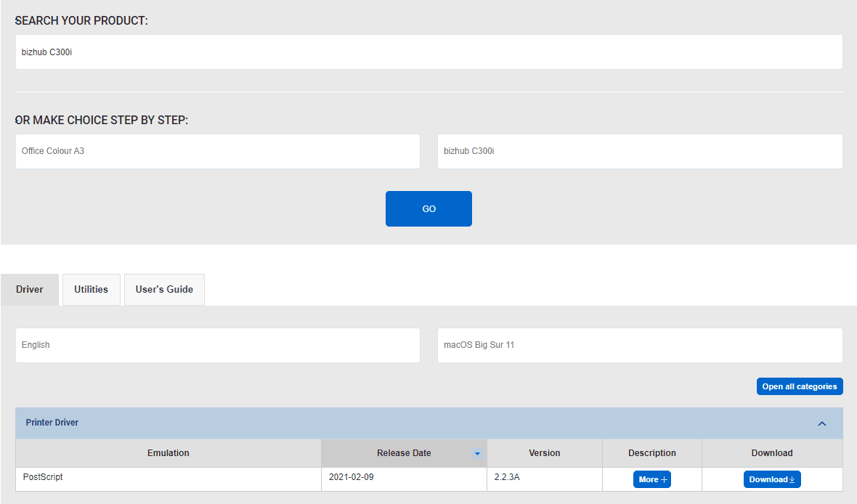Show more description for PostScript driver

652,479
